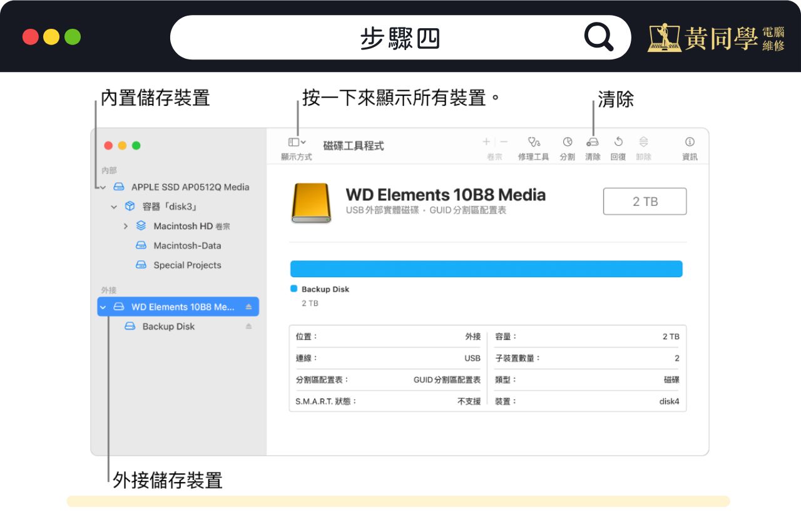Click the orange external drive icon
Image resolution: width=801 pixels, height=532 pixels.
pyautogui.click(x=311, y=203)
